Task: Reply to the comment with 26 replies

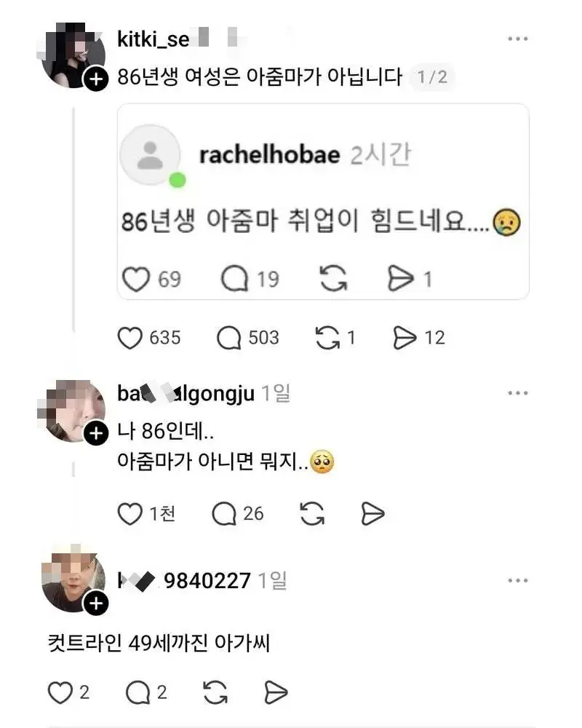Action: 224,514
